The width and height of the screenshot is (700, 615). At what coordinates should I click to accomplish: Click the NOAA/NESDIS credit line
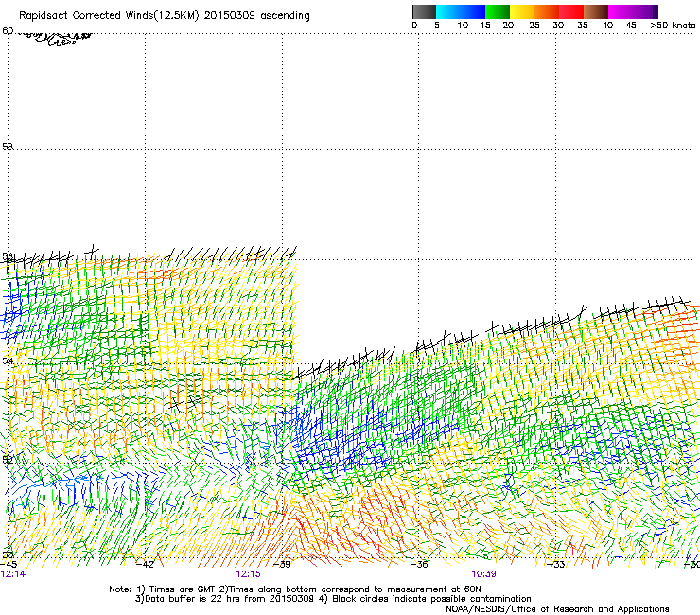click(557, 609)
